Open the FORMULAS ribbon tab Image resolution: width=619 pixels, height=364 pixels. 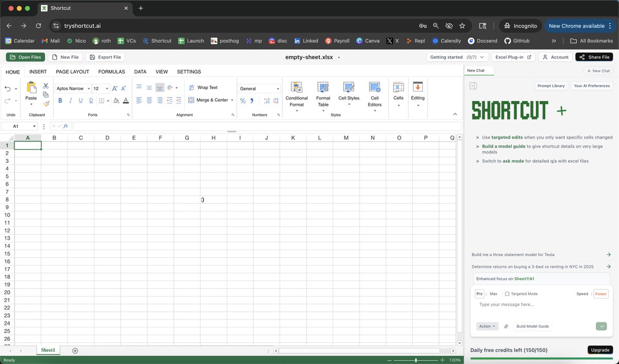click(x=111, y=72)
